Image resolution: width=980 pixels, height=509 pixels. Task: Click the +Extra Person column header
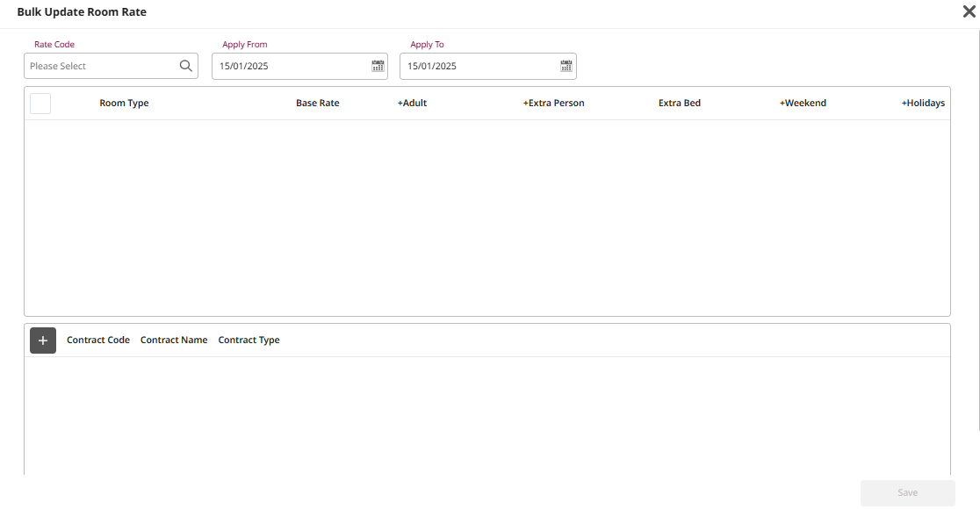(x=553, y=104)
